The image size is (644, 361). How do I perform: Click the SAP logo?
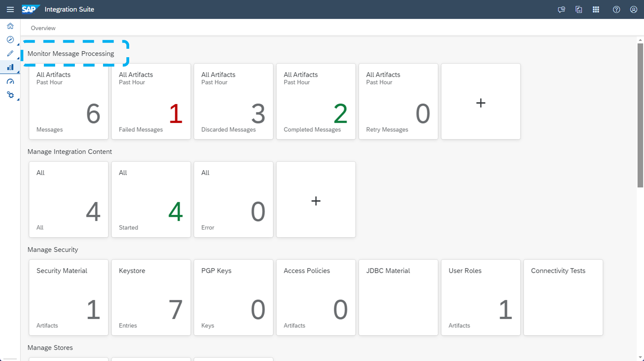[31, 9]
